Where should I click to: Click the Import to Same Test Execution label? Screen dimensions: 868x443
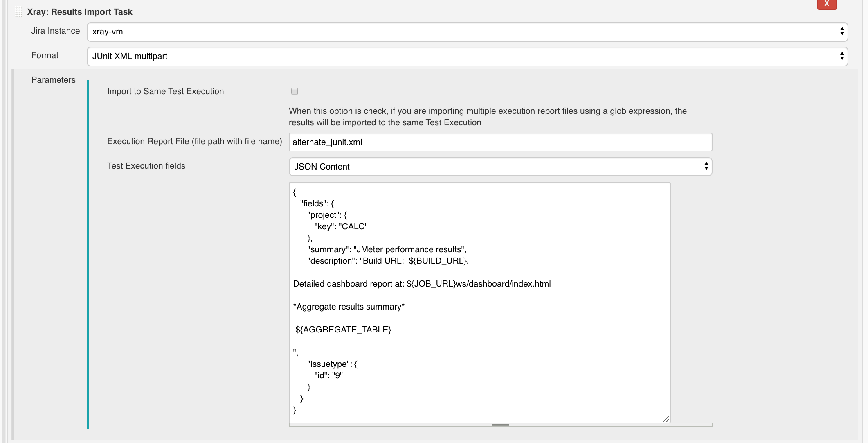[x=165, y=91]
